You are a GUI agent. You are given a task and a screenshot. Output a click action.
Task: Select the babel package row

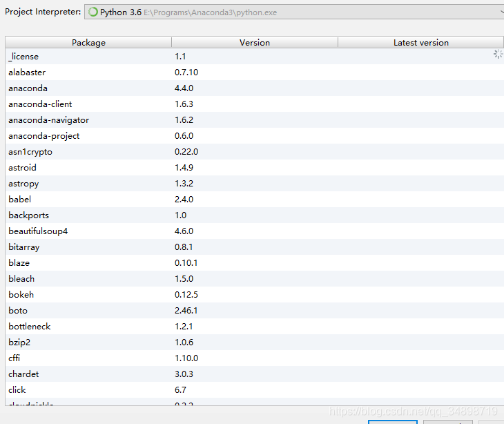255,200
